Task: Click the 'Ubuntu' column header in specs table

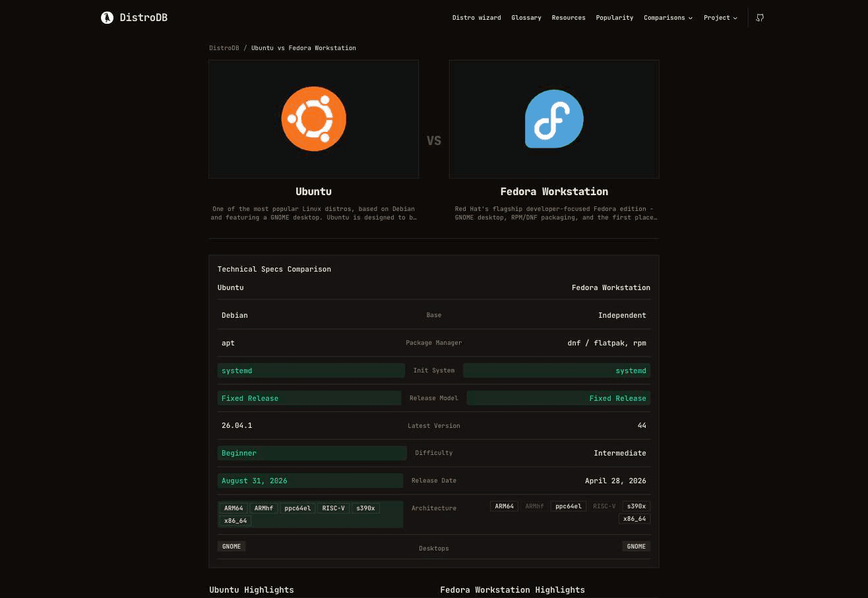Action: pos(231,287)
